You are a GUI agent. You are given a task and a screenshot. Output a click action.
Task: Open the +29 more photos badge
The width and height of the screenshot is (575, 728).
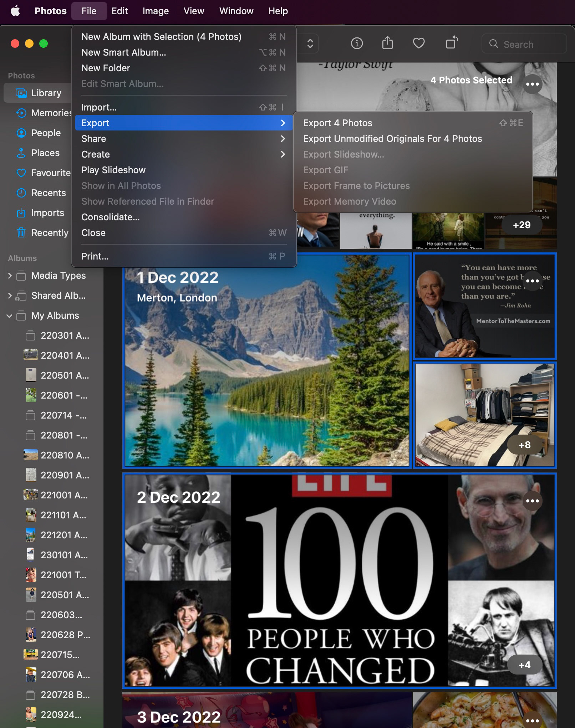(x=521, y=225)
